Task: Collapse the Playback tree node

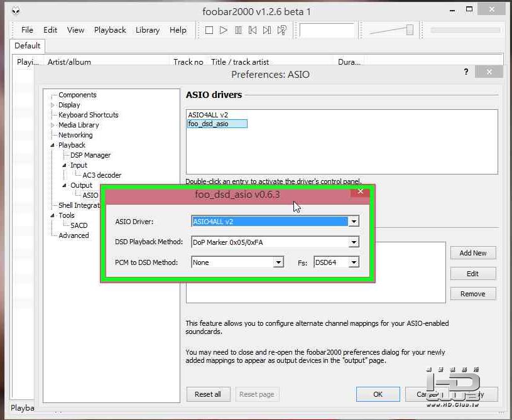Action: (53, 145)
